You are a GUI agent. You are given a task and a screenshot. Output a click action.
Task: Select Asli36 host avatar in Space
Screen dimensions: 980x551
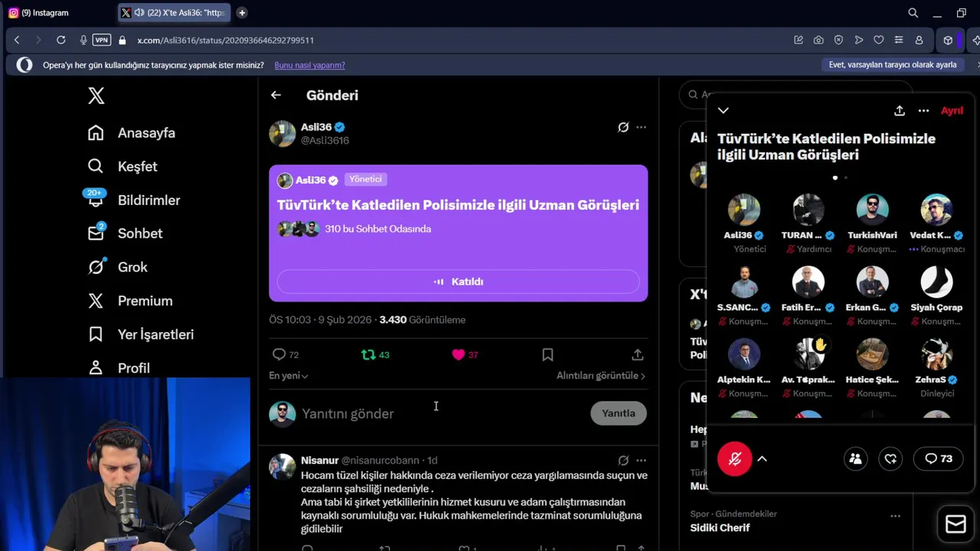point(743,210)
